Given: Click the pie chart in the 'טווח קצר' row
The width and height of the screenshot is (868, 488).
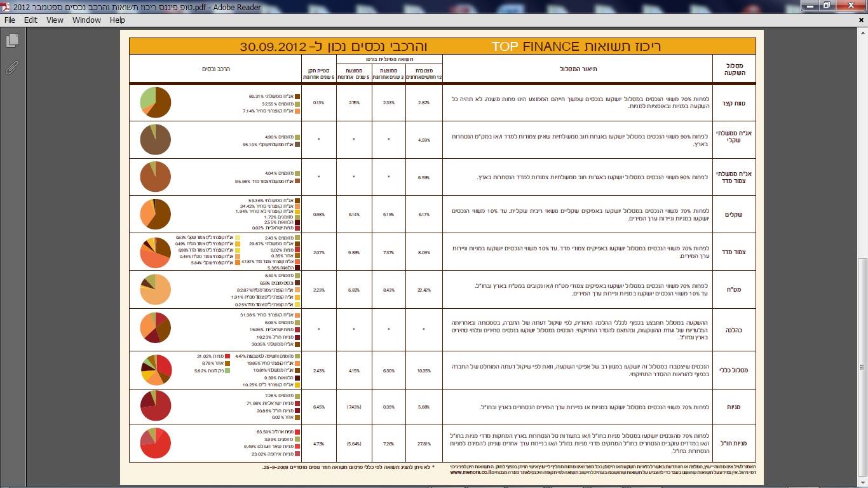Looking at the screenshot, I should [155, 102].
